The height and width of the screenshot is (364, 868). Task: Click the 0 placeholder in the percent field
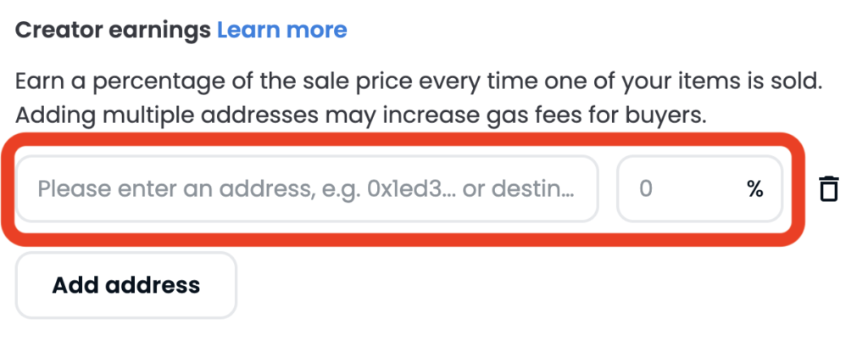point(646,188)
